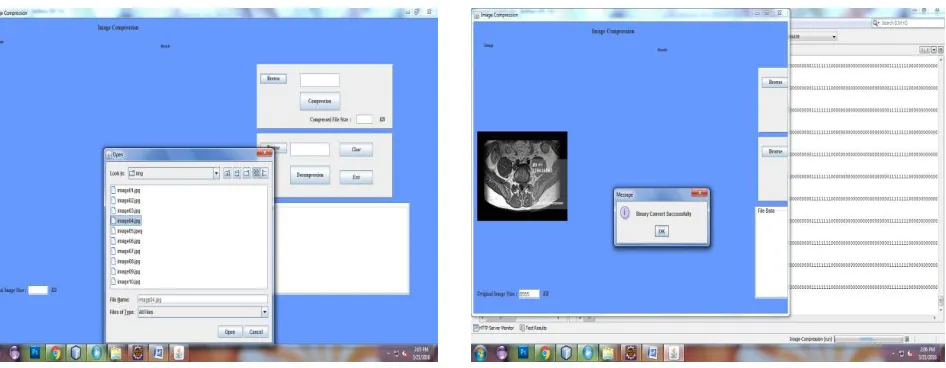Click lower Browse button in the Message dialog's window
Screen dimensions: 946x368
[775, 152]
